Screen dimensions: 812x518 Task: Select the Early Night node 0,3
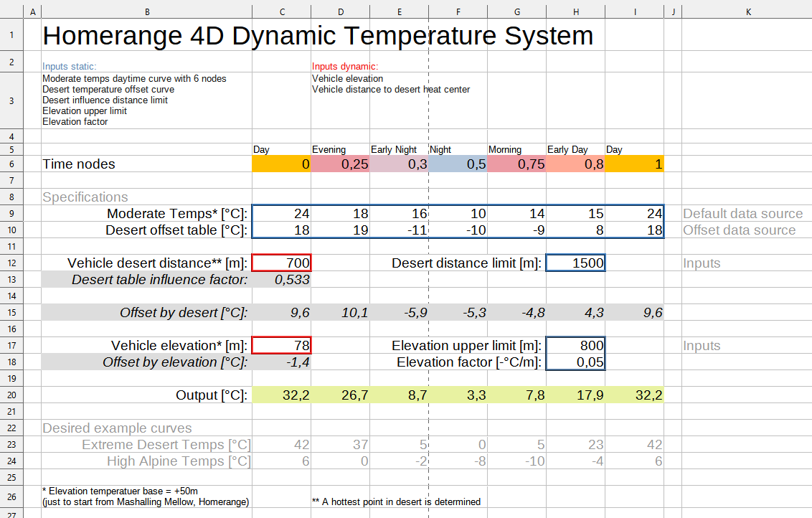click(x=400, y=164)
